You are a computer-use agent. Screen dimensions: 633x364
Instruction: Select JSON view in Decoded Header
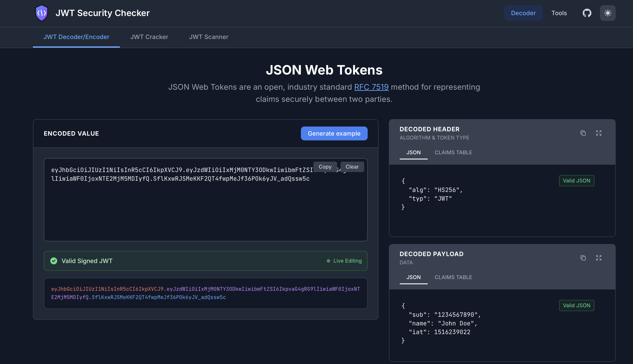click(x=413, y=152)
